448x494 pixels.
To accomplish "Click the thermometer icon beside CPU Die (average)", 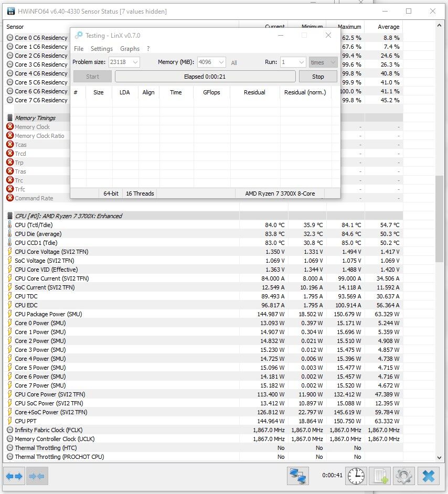I will [10, 234].
